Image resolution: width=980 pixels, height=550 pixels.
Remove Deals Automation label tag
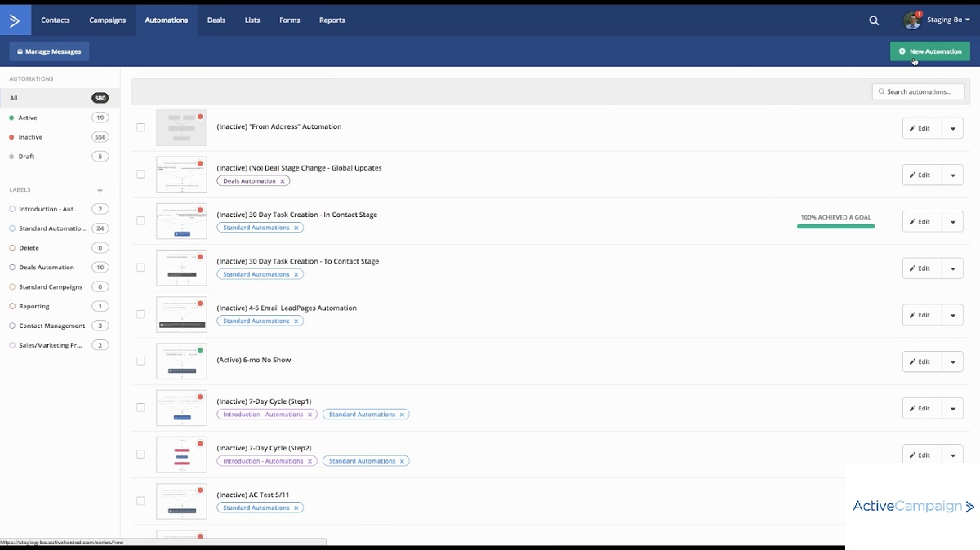pyautogui.click(x=283, y=181)
